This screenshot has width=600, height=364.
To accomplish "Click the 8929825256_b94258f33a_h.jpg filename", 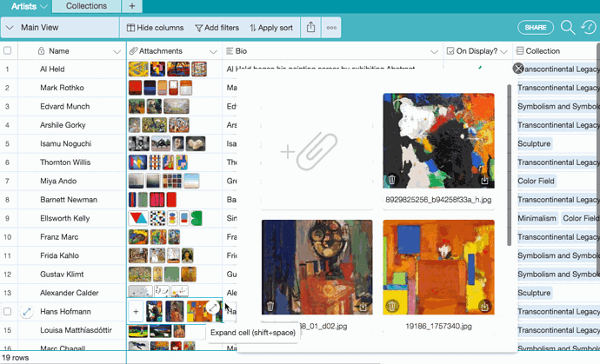I will click(x=438, y=200).
